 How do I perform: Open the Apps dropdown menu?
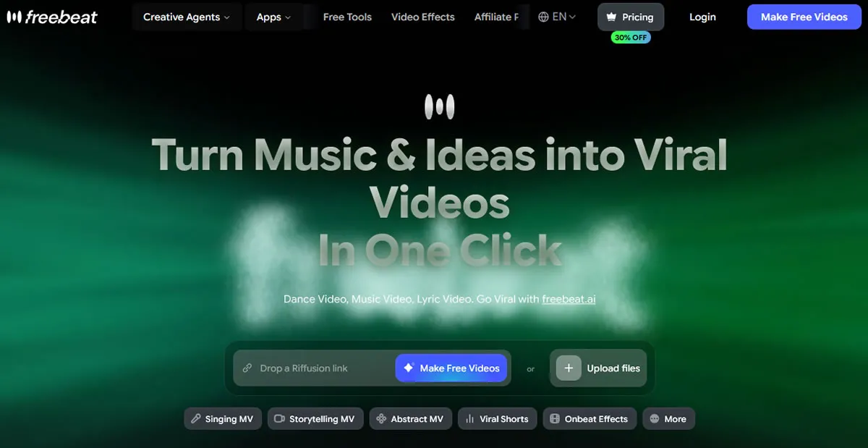[273, 17]
